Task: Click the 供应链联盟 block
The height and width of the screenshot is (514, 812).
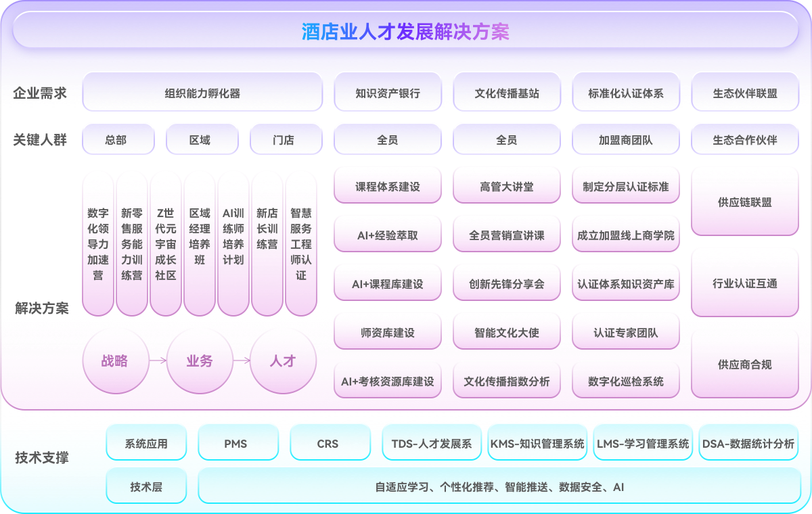Action: pyautogui.click(x=745, y=202)
